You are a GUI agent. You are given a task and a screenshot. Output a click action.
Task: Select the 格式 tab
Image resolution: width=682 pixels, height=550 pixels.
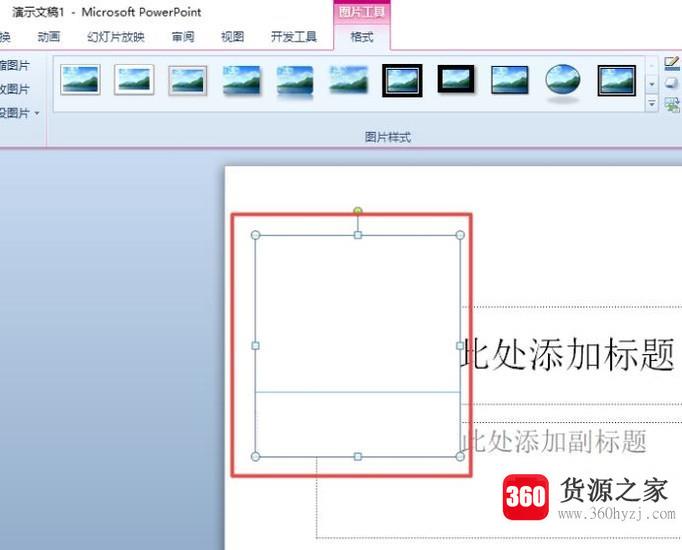point(362,37)
